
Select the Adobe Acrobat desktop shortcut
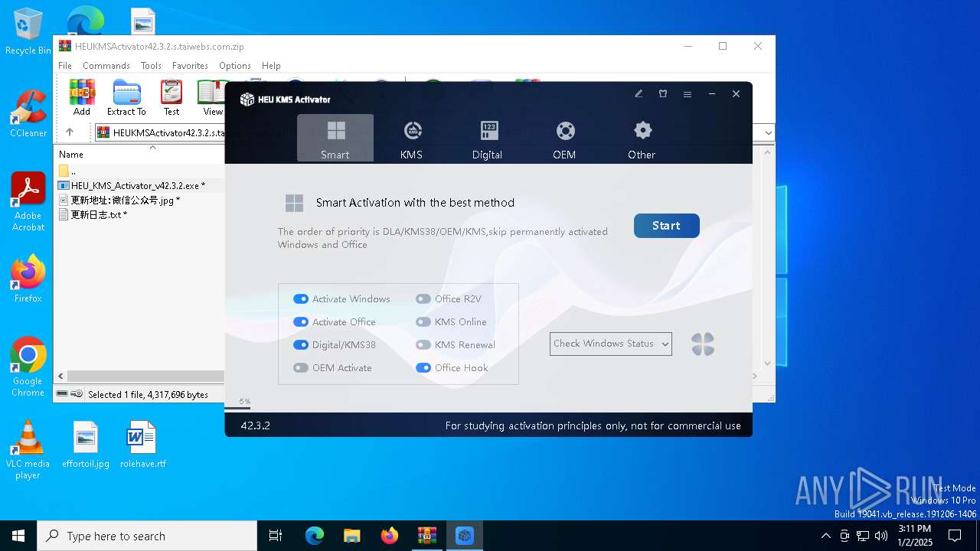point(28,202)
